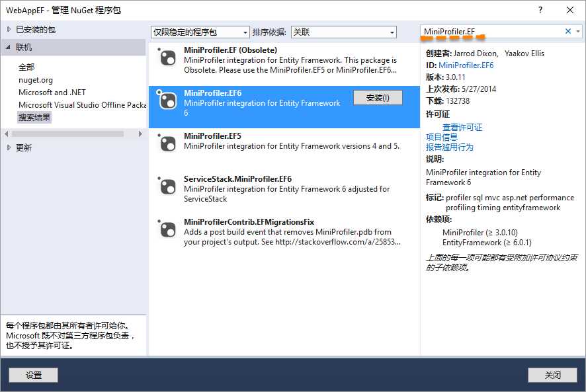
Task: Click the ServiceStack.MiniProfiler.EF6 package icon
Action: click(167, 186)
